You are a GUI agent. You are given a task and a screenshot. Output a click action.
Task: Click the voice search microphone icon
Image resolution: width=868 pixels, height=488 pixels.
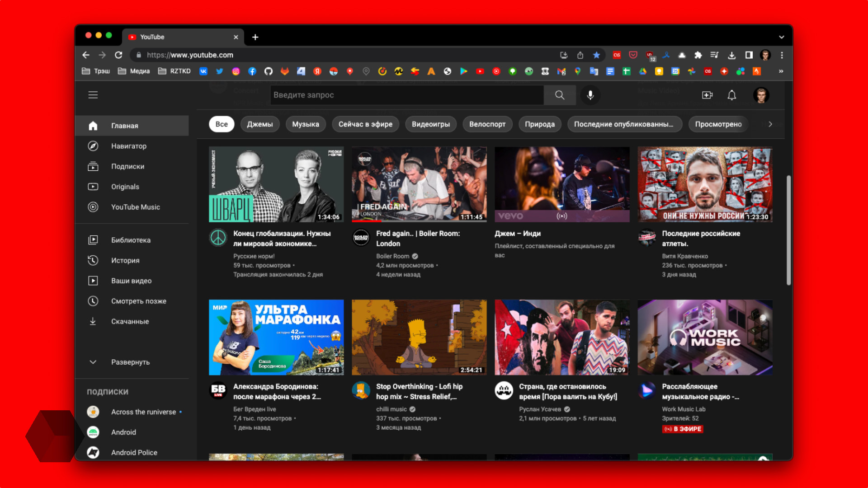(x=589, y=94)
